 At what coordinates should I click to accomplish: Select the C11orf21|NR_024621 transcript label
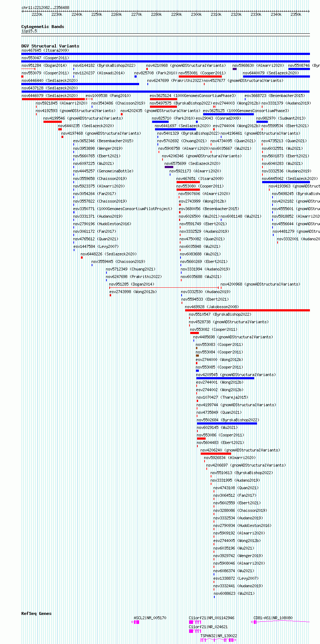[208, 627]
